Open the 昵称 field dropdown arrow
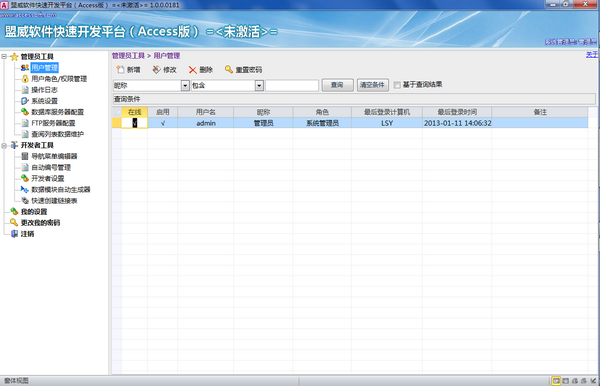 tap(185, 85)
